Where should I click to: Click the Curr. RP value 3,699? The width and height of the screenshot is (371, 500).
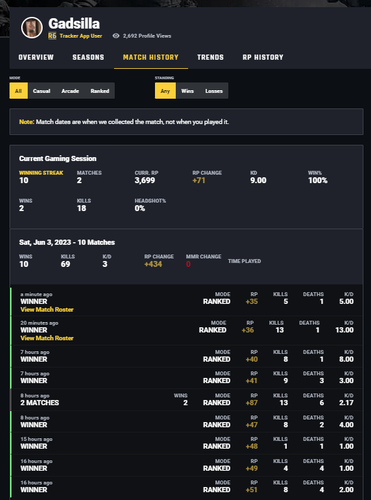[145, 180]
